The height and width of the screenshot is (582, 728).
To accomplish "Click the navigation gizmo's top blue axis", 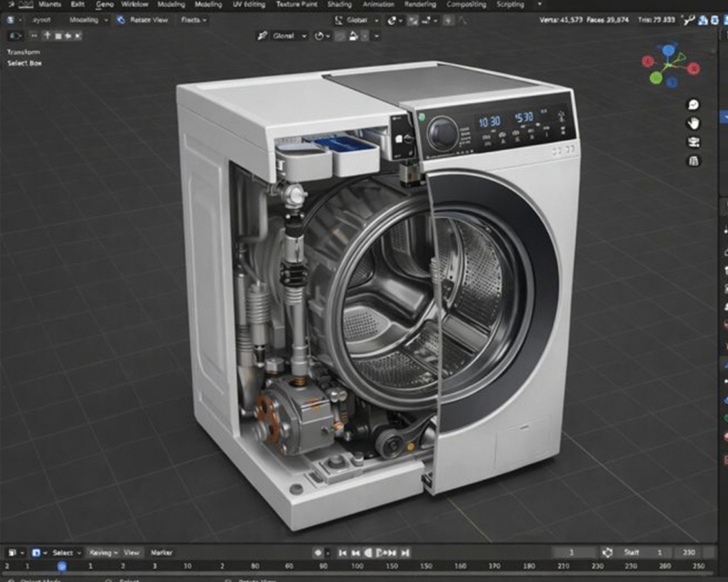I will tap(668, 50).
